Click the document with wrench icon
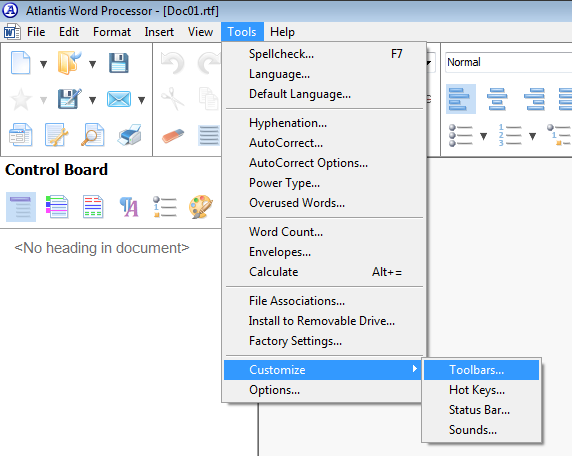The image size is (572, 456). [x=56, y=135]
